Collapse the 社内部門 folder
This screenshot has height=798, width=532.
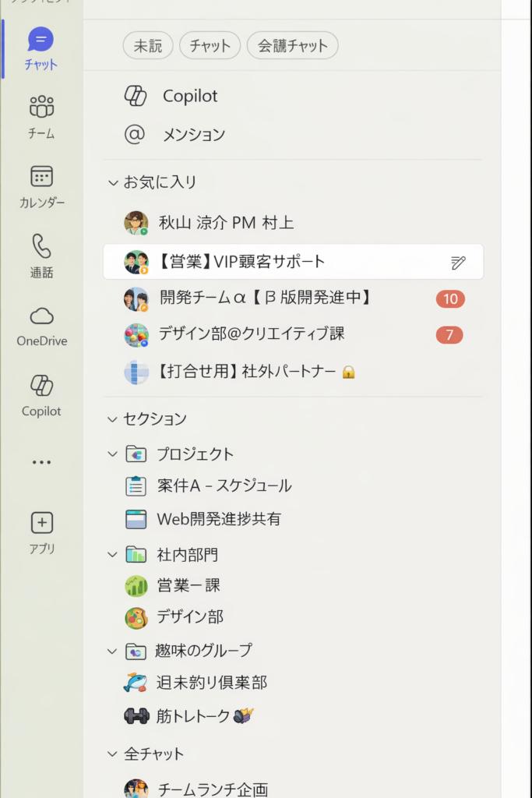point(113,555)
